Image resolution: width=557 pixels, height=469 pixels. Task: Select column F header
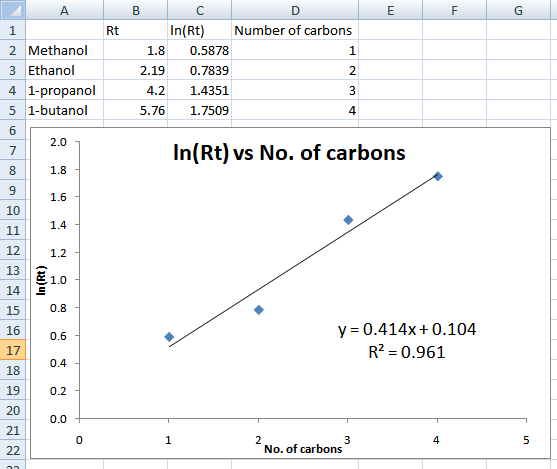(x=454, y=10)
